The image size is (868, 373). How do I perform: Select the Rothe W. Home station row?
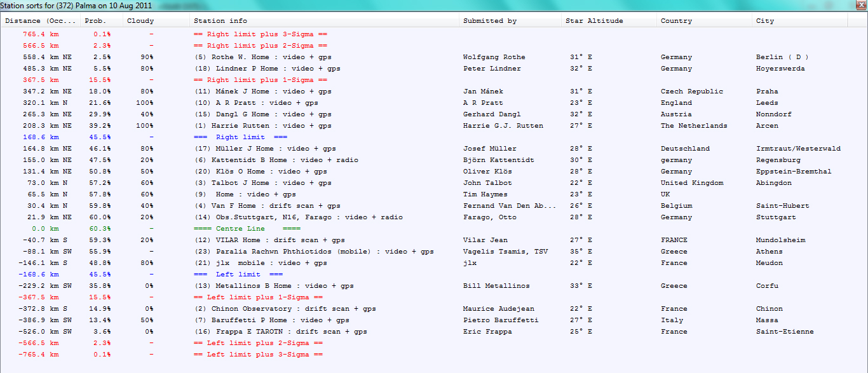point(424,57)
